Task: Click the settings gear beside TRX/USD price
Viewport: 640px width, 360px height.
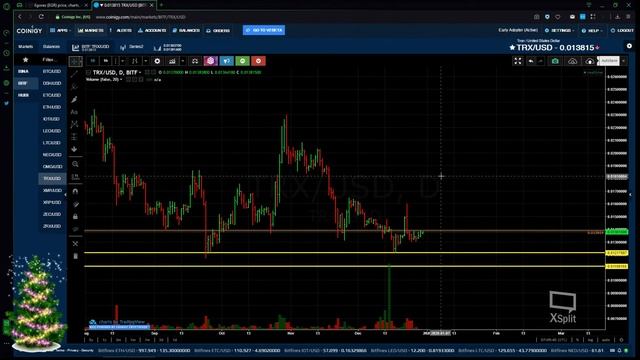Action: point(629,46)
